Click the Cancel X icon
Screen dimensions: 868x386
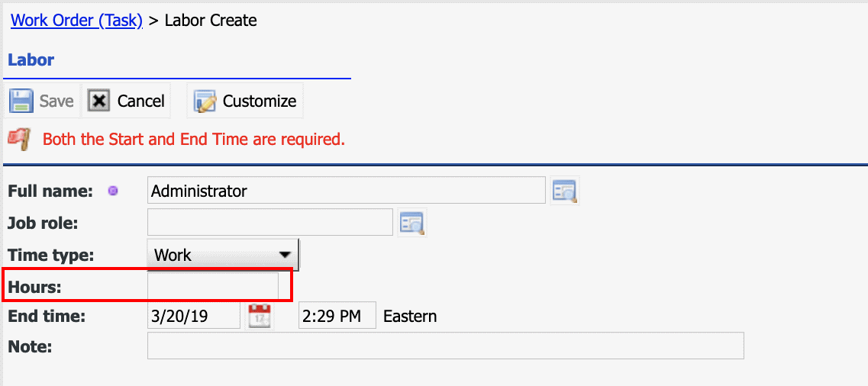[98, 101]
